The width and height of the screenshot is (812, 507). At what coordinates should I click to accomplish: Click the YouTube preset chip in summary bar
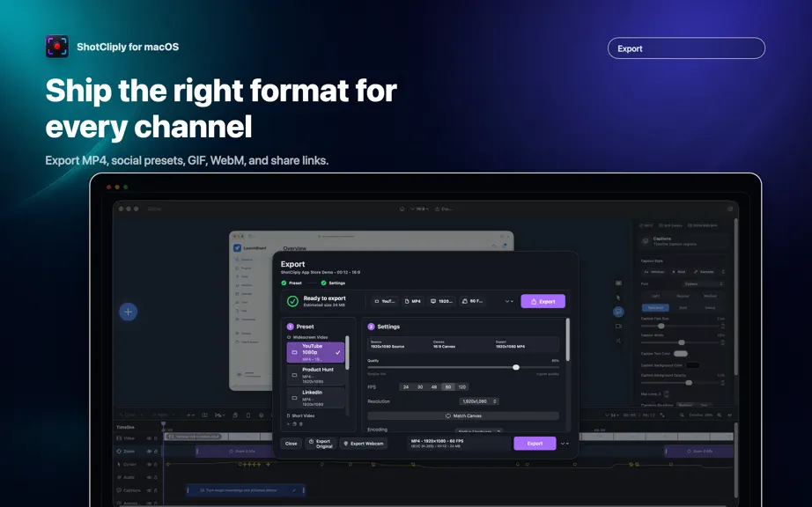(385, 301)
